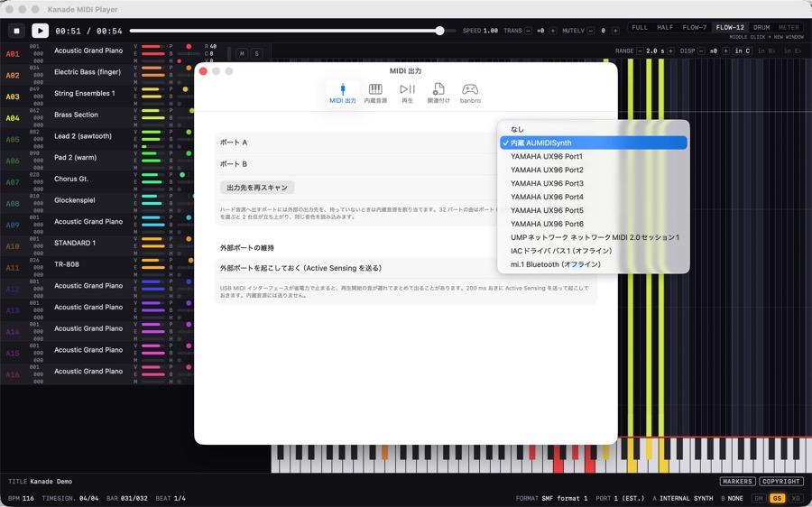812x507 pixels.
Task: Decrease RANGE with the minus button
Action: point(640,51)
